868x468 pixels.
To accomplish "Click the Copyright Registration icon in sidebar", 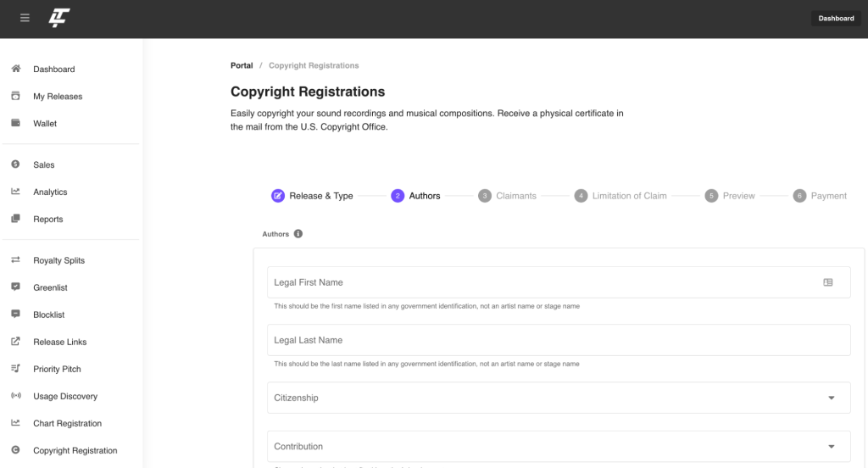I will 15,449.
